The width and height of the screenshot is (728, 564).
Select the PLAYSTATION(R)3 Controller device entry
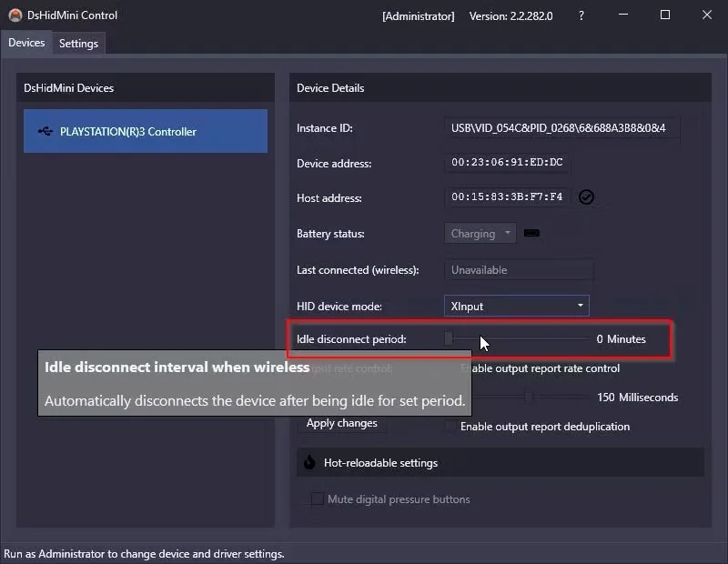coord(146,131)
